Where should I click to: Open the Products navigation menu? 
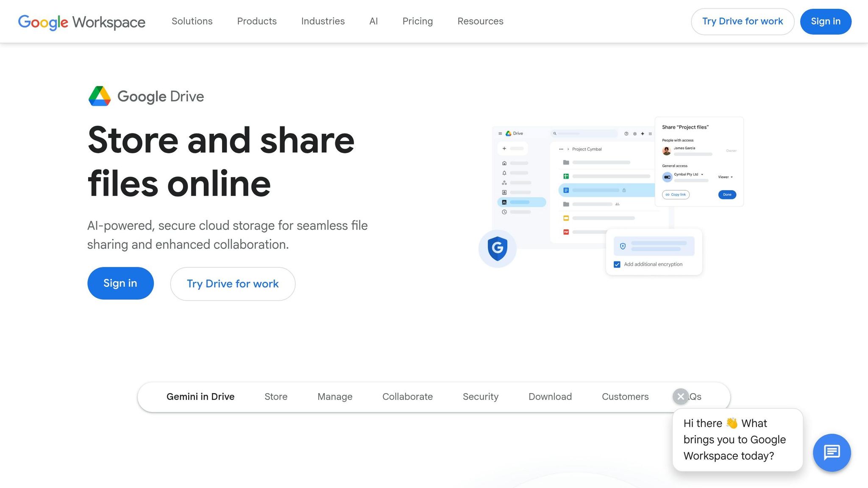point(257,21)
